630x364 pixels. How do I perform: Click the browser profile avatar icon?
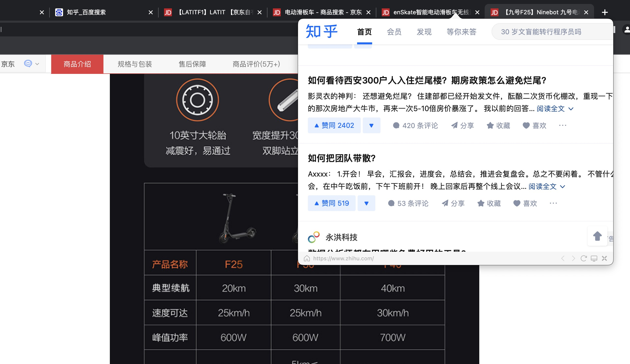pos(626,30)
